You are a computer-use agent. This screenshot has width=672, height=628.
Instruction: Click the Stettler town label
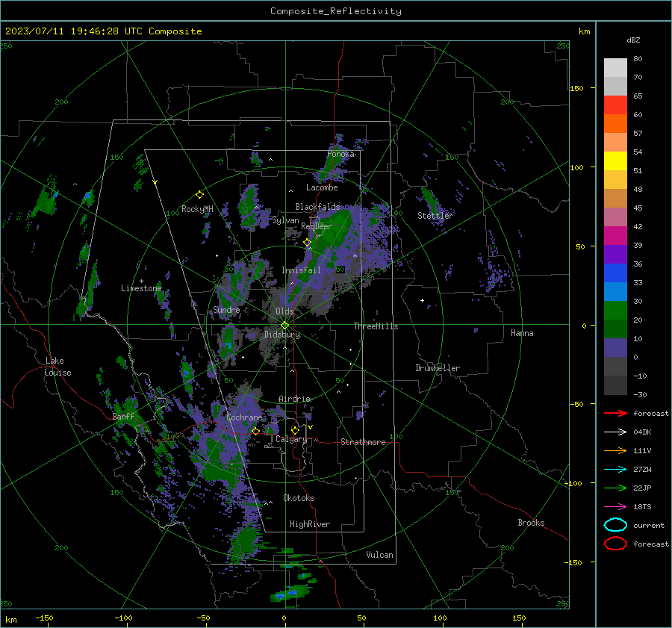(x=435, y=216)
